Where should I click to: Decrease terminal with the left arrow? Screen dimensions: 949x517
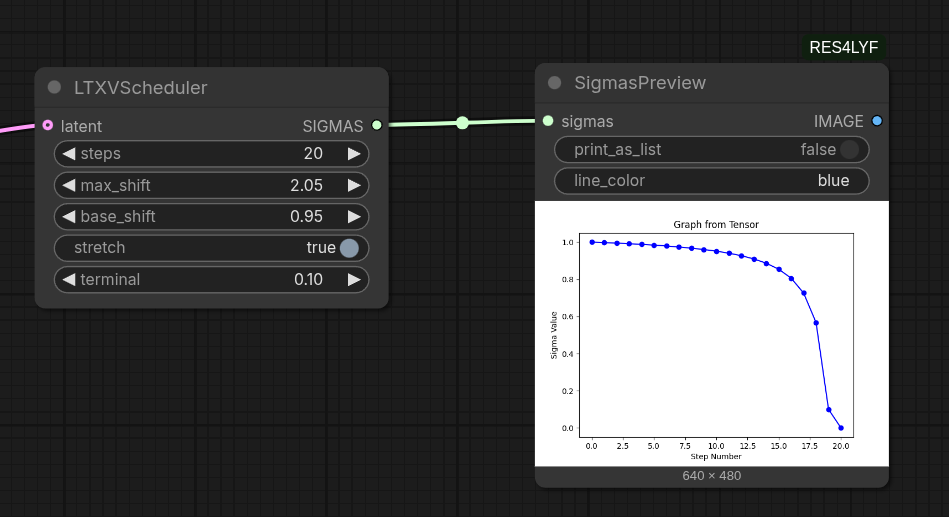click(x=68, y=280)
